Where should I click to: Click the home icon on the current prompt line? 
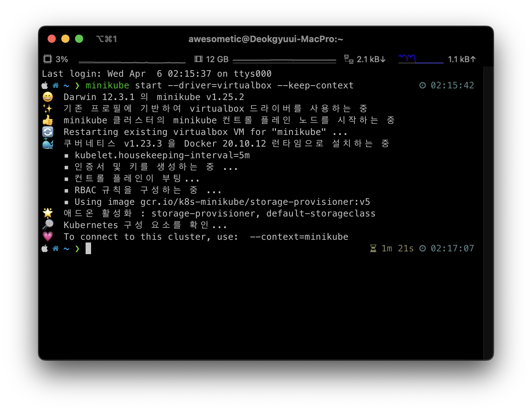[55, 248]
